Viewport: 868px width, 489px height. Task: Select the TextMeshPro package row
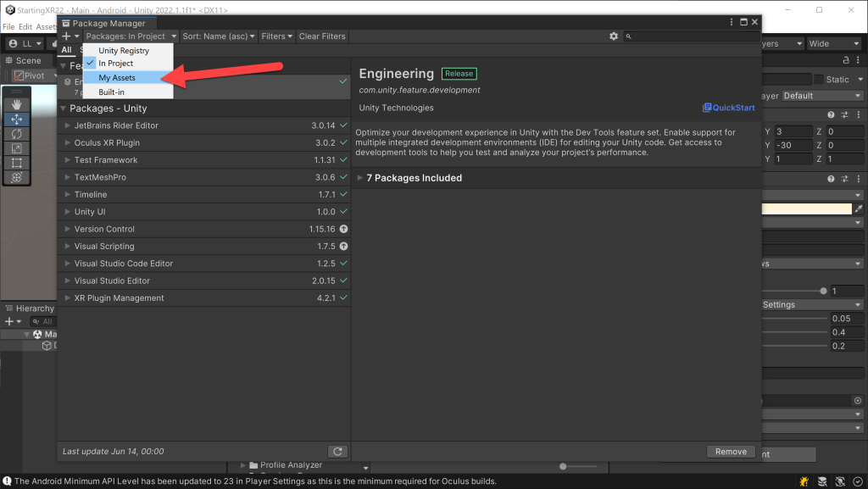coord(204,178)
